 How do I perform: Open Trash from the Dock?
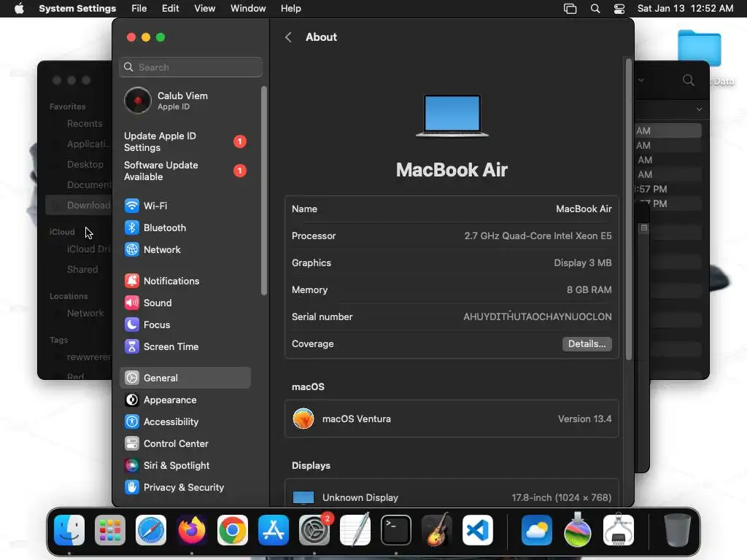point(678,530)
